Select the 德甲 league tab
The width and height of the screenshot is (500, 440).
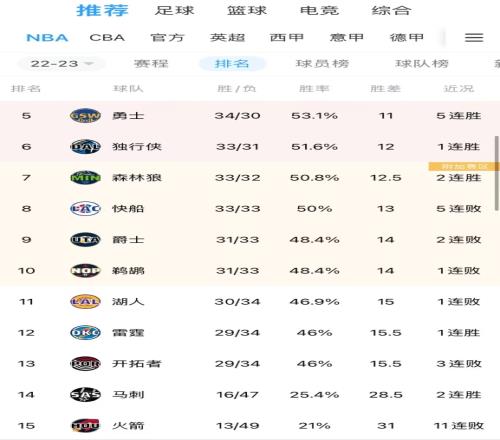[407, 38]
